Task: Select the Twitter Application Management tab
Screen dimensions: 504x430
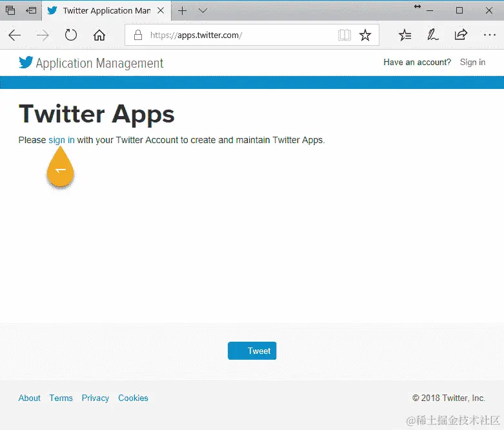Action: point(106,10)
